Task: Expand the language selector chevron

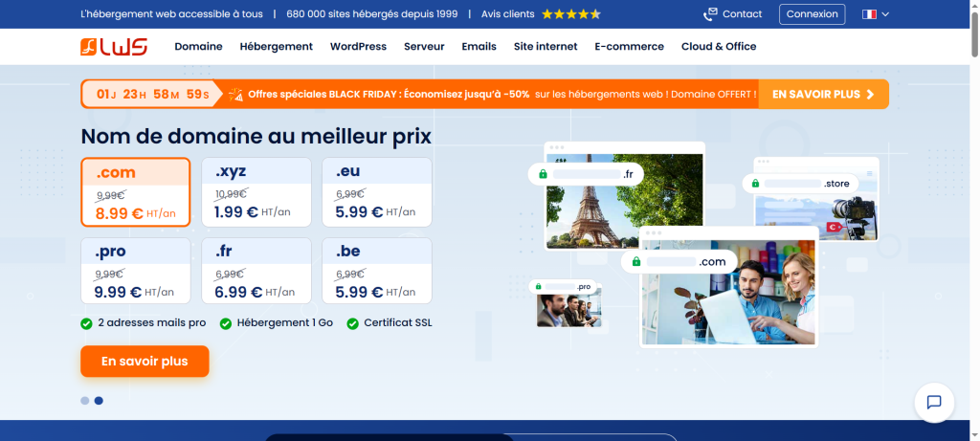Action: 885,14
